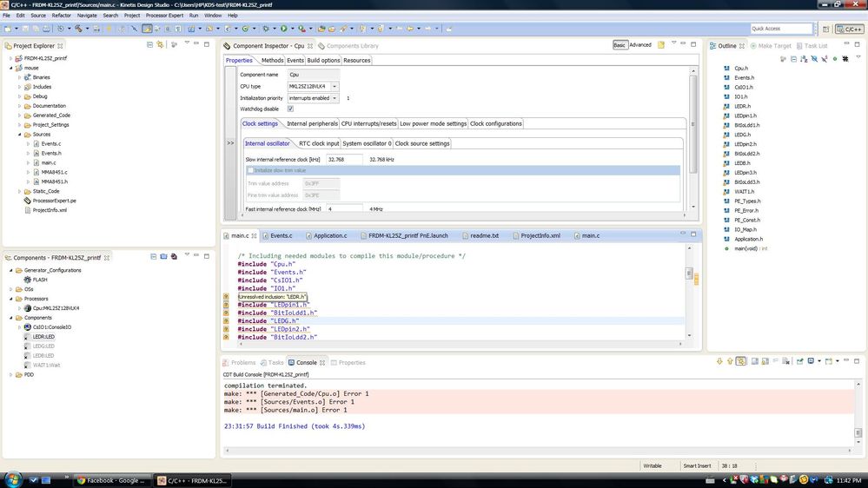Open the readme.txt editor tab
This screenshot has width=868, height=488.
[x=481, y=235]
